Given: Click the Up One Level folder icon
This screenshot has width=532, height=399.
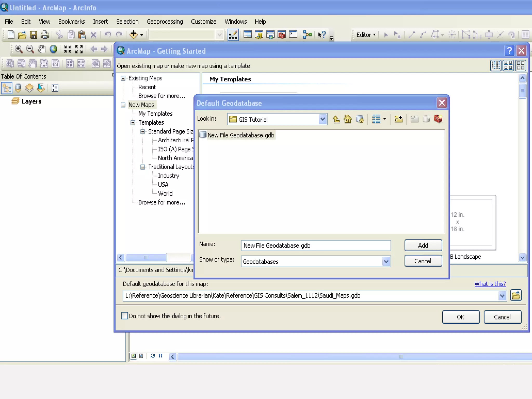Looking at the screenshot, I should pos(336,119).
